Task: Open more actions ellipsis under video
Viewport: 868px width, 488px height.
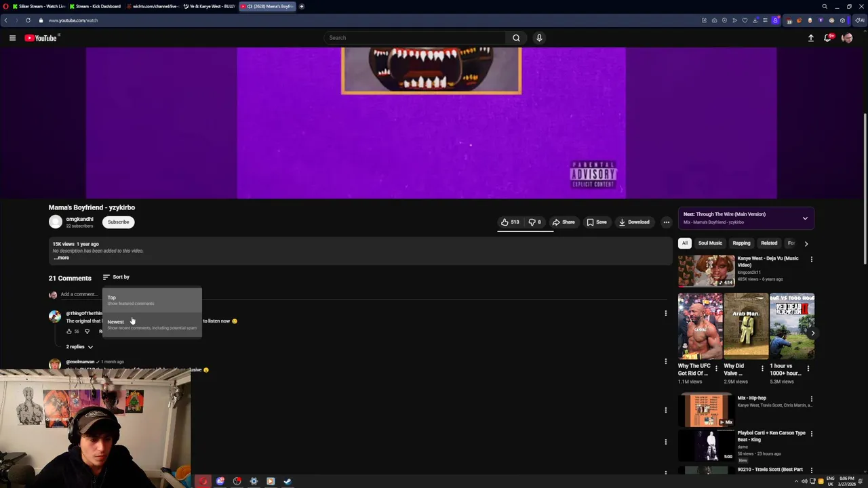Action: coord(667,222)
